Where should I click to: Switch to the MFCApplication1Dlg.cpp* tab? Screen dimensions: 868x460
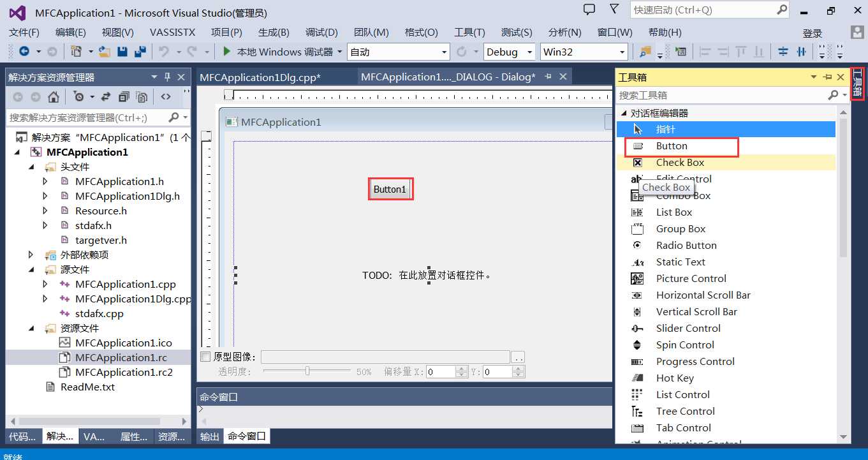tap(260, 77)
